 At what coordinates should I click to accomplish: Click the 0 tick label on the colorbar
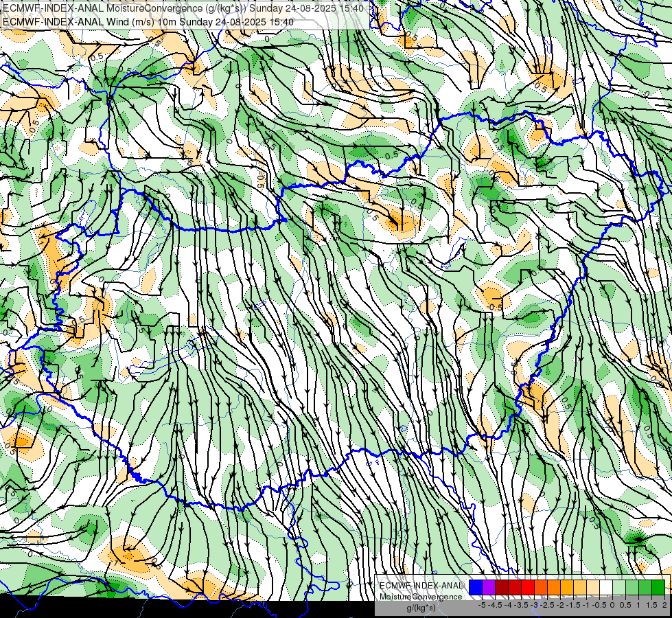[612, 605]
